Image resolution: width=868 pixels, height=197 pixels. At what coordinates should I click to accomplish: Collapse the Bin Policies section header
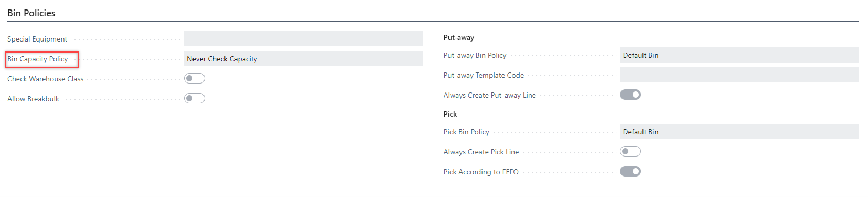click(31, 13)
